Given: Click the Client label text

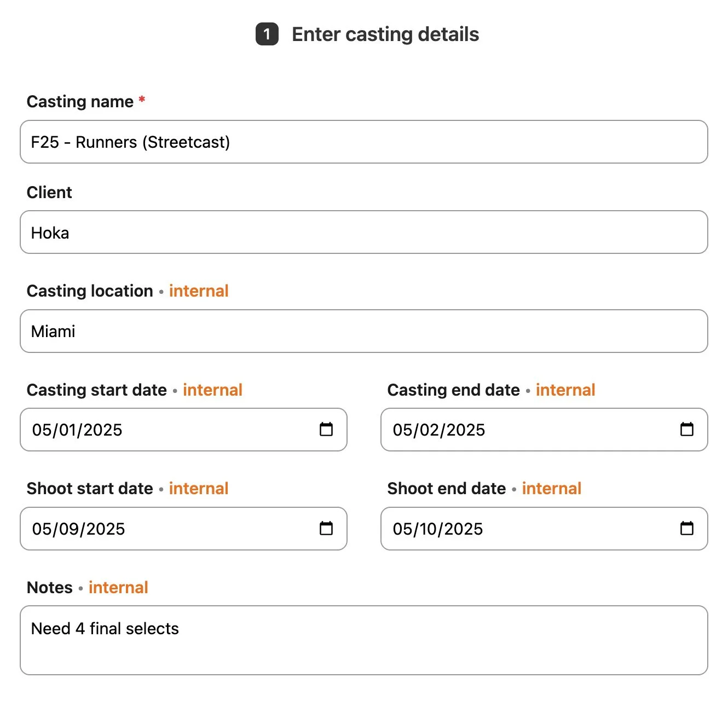Looking at the screenshot, I should 49,193.
